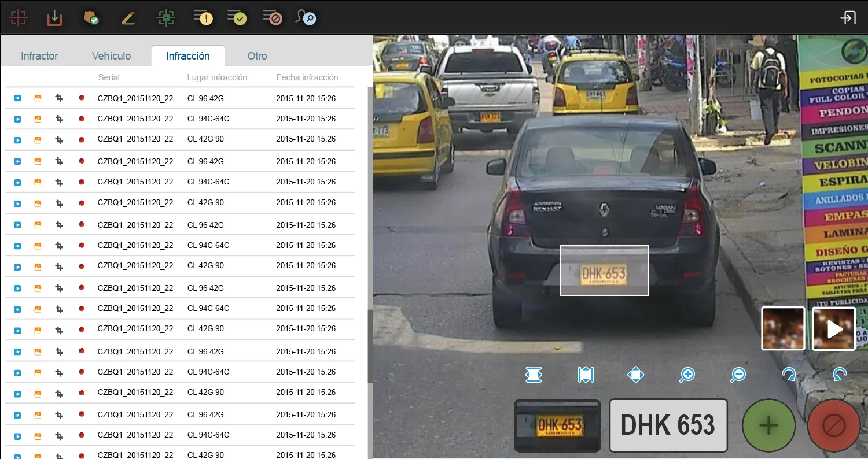Open the person search icon
Screen dimensions: 868x459
(x=306, y=18)
